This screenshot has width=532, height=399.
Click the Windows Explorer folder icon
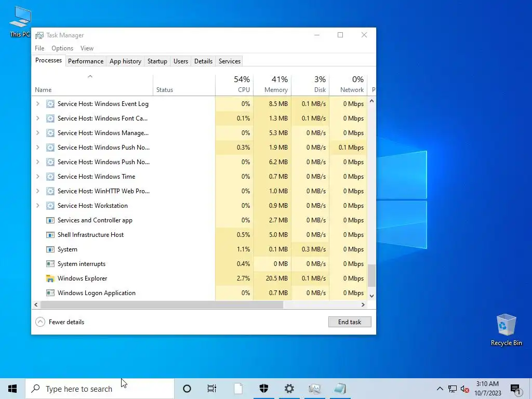click(50, 278)
